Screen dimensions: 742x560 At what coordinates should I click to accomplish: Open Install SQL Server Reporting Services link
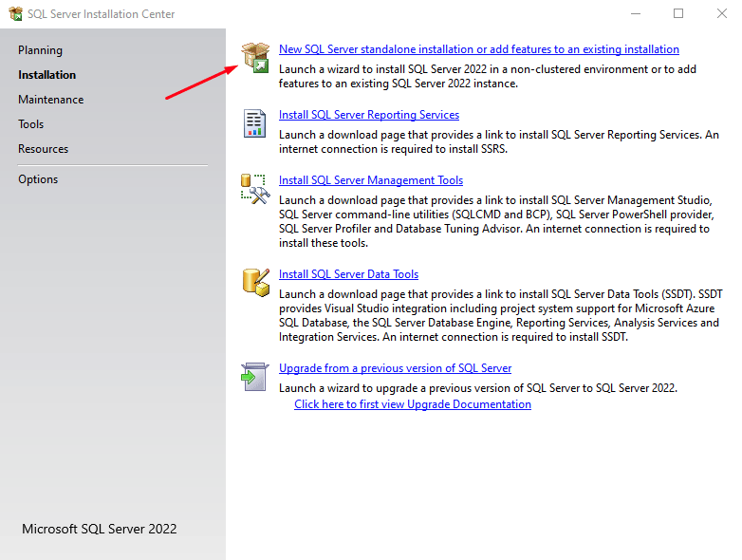[x=369, y=115]
